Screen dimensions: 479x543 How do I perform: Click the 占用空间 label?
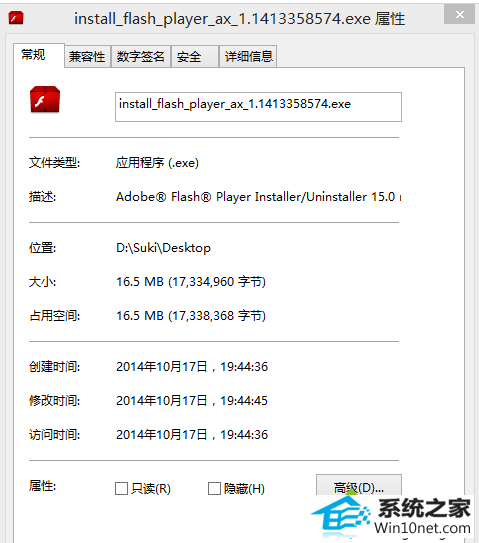tap(54, 316)
